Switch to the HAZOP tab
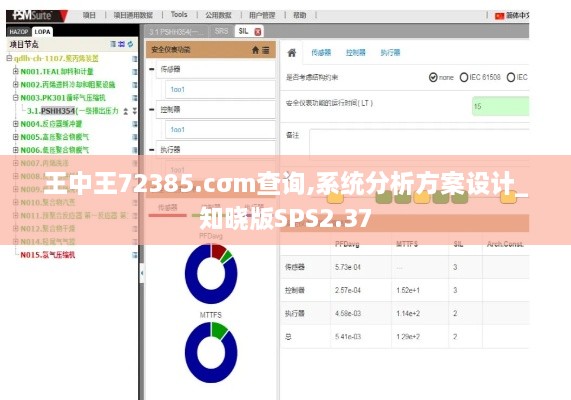 coord(19,32)
